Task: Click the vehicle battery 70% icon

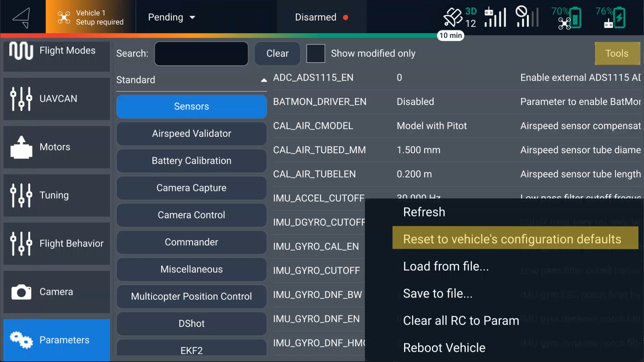Action: [567, 17]
